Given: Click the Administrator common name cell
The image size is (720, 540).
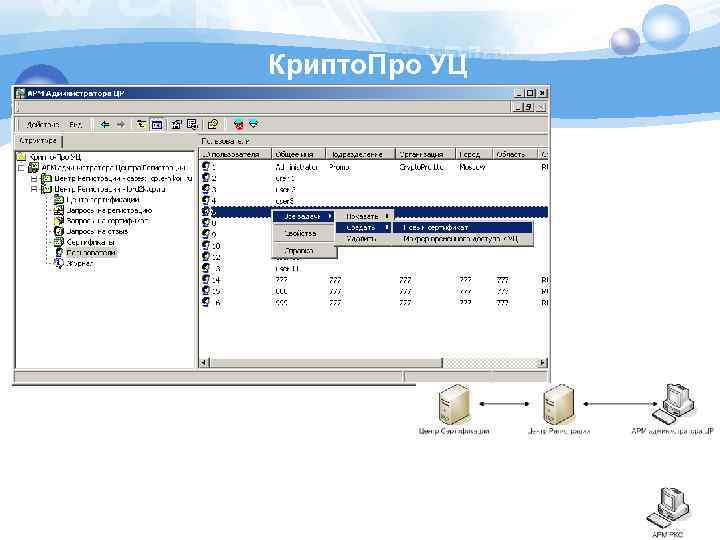Looking at the screenshot, I should (297, 167).
